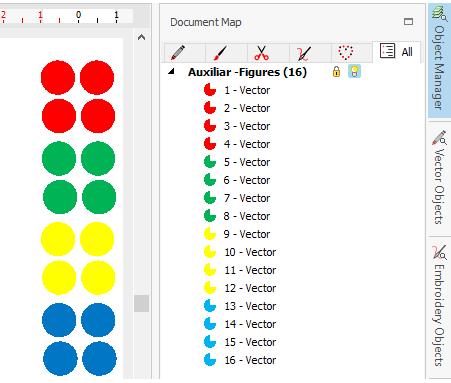Collapse the Auxiliar -Figures (16) group
451x383 pixels.
pos(171,71)
